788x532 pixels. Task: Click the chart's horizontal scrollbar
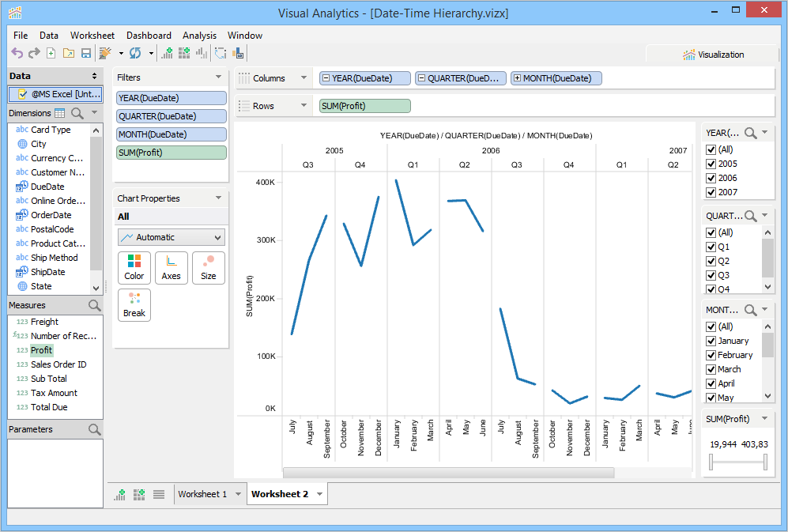(448, 473)
